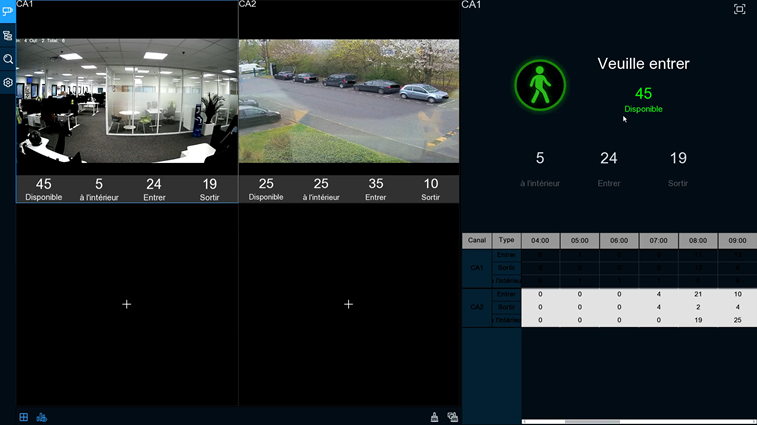757x425 pixels.
Task: Click the single broom clear icon
Action: point(435,417)
